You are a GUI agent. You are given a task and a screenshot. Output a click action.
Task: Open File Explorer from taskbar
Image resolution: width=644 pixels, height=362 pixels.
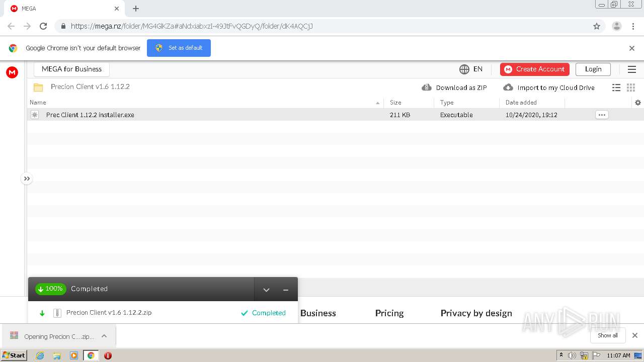(57, 355)
